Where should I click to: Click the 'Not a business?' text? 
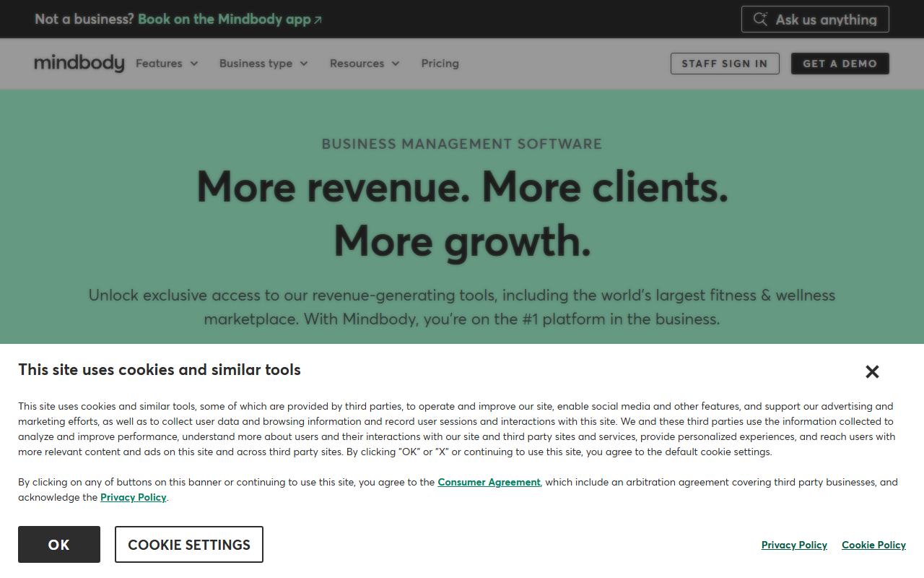pos(84,20)
